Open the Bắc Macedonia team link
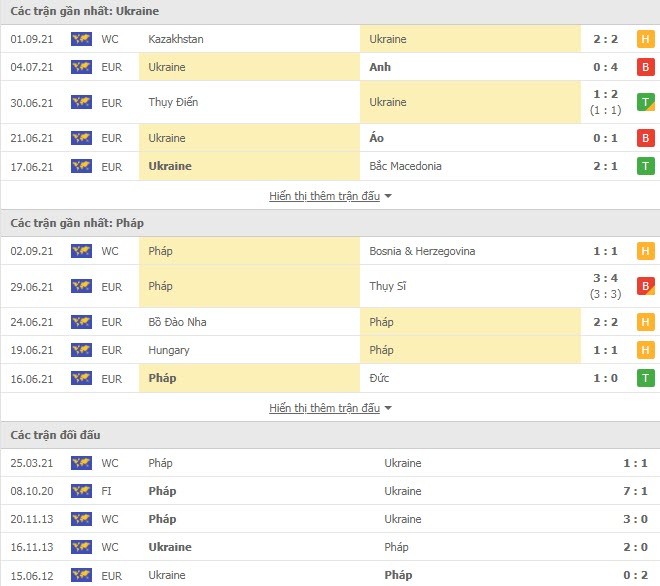The height and width of the screenshot is (586, 660). [x=405, y=166]
